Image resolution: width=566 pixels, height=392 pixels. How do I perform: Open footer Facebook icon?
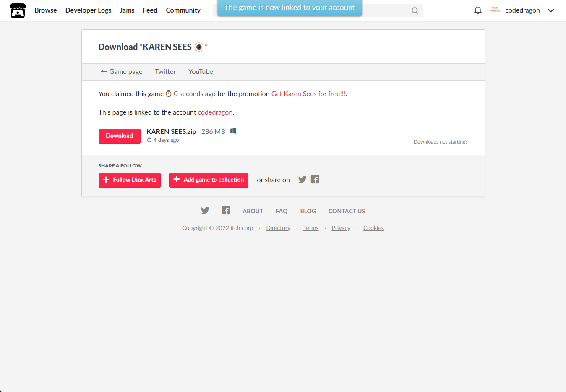[226, 210]
